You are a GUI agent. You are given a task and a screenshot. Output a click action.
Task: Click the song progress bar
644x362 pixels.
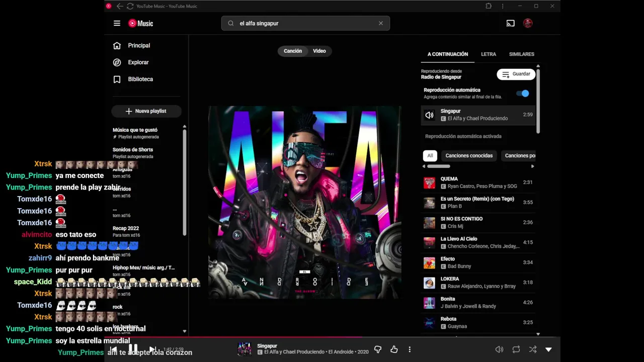click(332, 337)
